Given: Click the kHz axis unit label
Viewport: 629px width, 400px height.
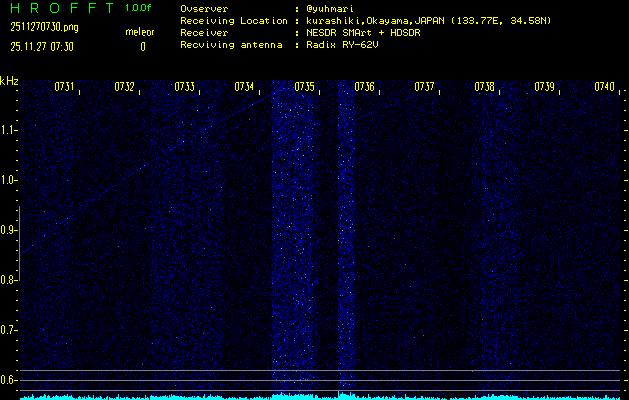Looking at the screenshot, I should tap(9, 81).
